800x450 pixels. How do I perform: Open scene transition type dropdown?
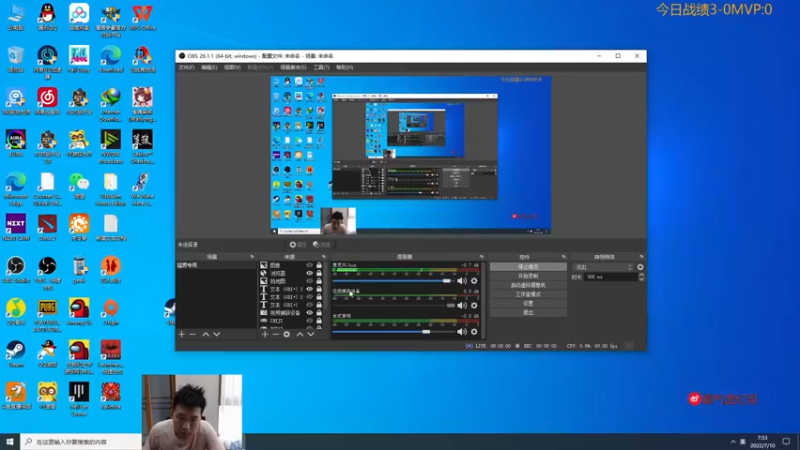click(x=603, y=267)
